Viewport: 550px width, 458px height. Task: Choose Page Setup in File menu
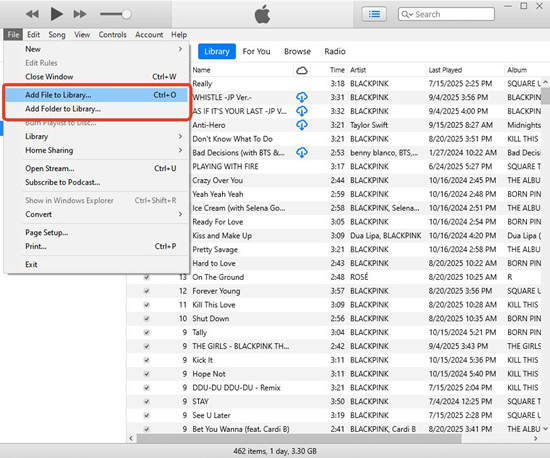click(97, 233)
